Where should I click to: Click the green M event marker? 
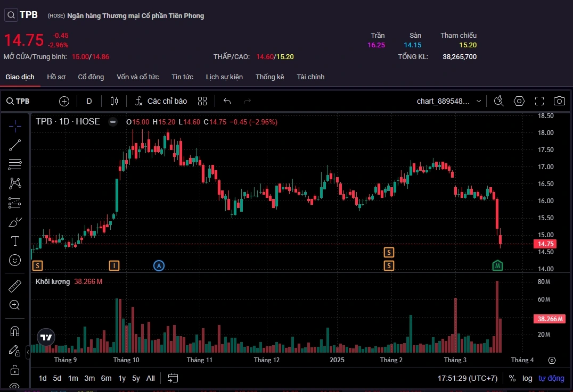click(x=497, y=266)
